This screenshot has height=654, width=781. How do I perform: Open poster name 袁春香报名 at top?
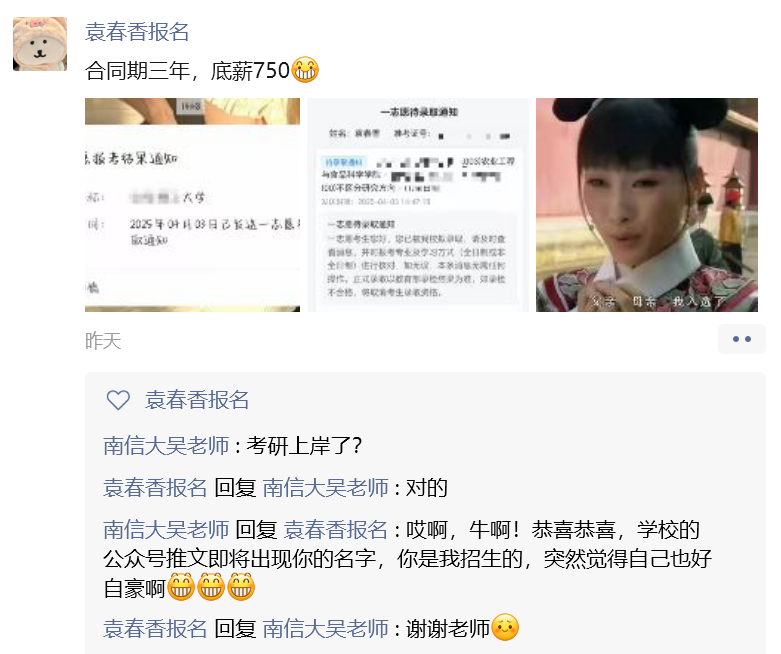pos(137,32)
